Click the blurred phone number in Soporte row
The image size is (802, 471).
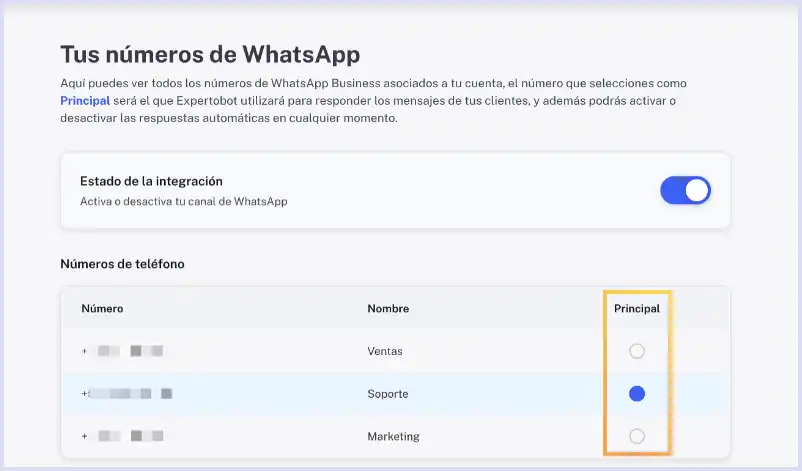click(x=127, y=393)
